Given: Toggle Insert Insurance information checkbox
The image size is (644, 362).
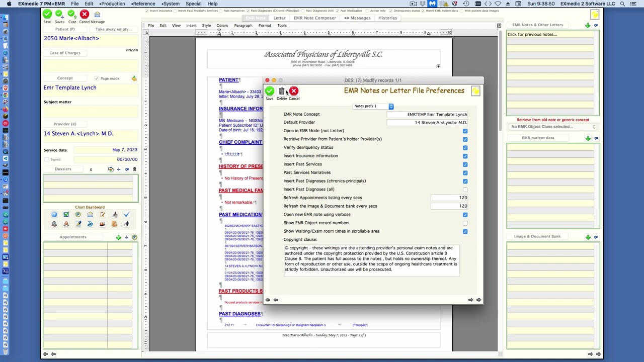Looking at the screenshot, I should click(x=465, y=156).
